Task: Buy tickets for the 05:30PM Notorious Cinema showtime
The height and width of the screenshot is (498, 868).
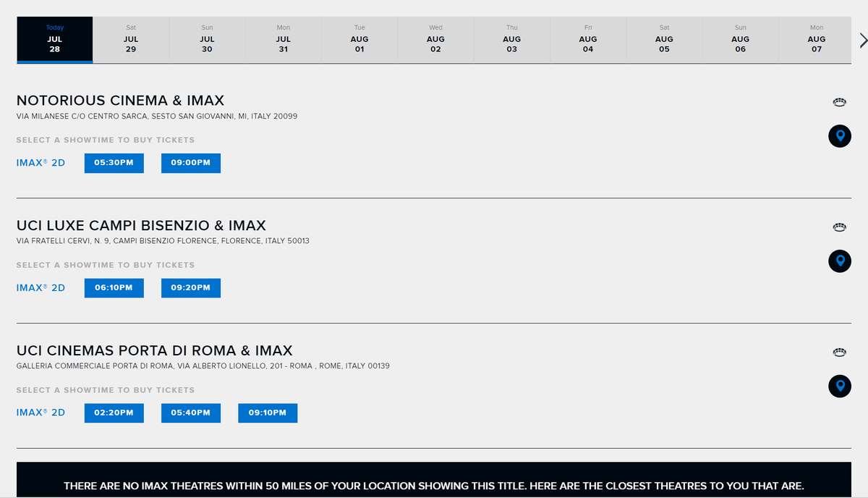Action: point(114,163)
